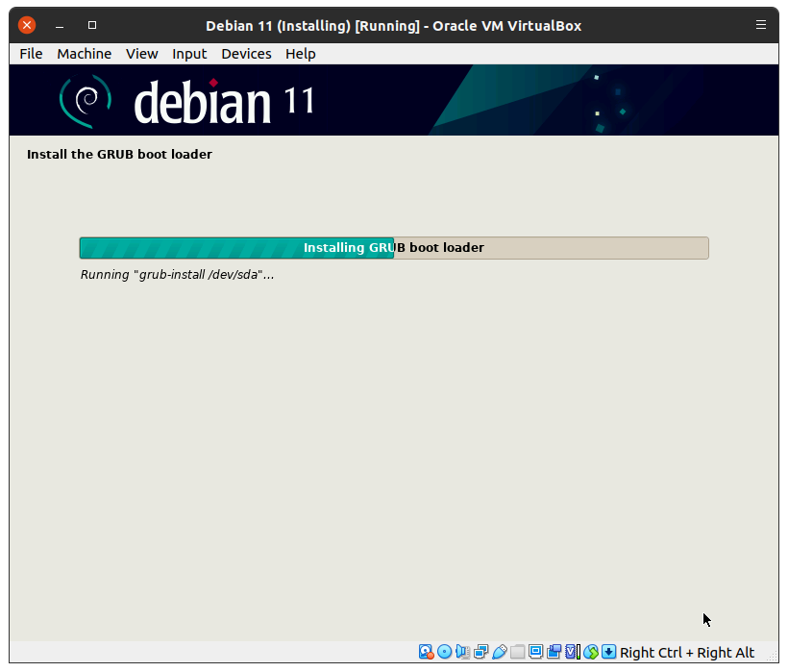The height and width of the screenshot is (672, 788).
Task: Click the keyboard capture arrow icon
Action: click(x=609, y=652)
